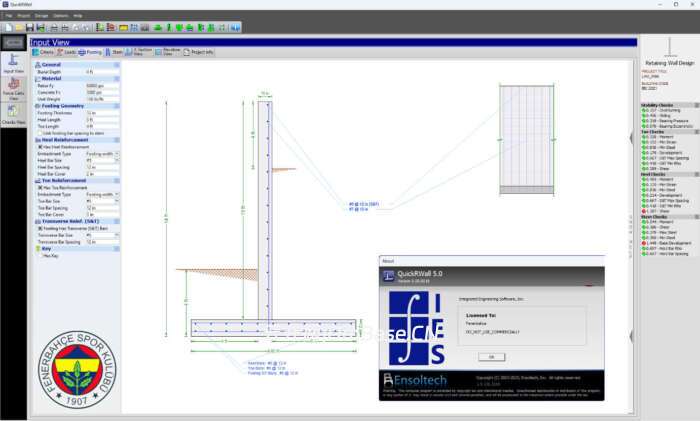This screenshot has height=421, width=700.
Task: Uncheck Has Toe Reinforcement
Action: [x=40, y=188]
